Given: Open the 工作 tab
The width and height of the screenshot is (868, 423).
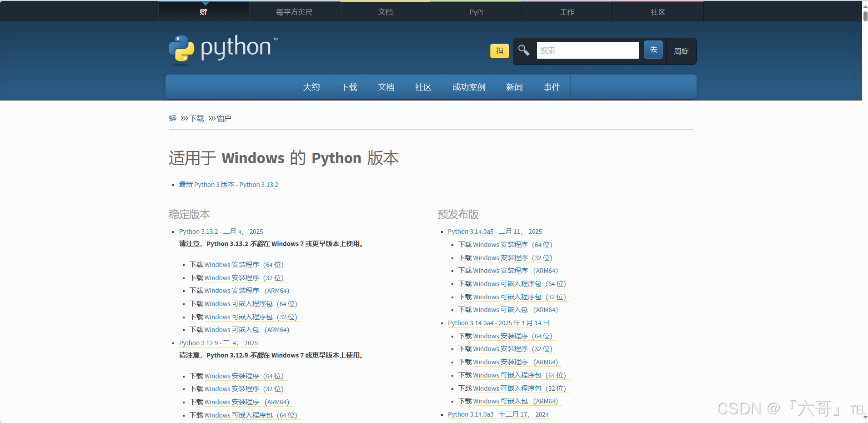Looking at the screenshot, I should [x=567, y=12].
